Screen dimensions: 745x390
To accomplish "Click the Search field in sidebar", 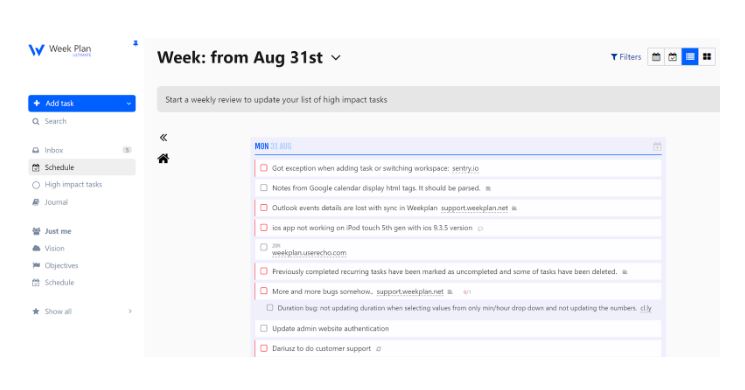I will [82, 122].
